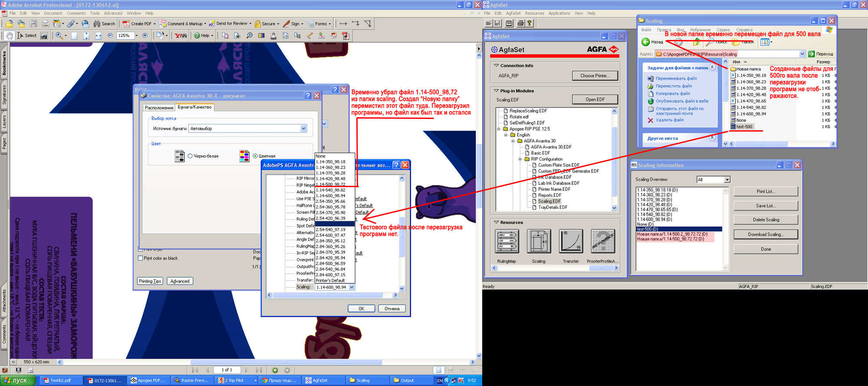The image size is (868, 386).
Task: Click the Snapshot camera tool in Acrobat
Action: pyautogui.click(x=44, y=36)
